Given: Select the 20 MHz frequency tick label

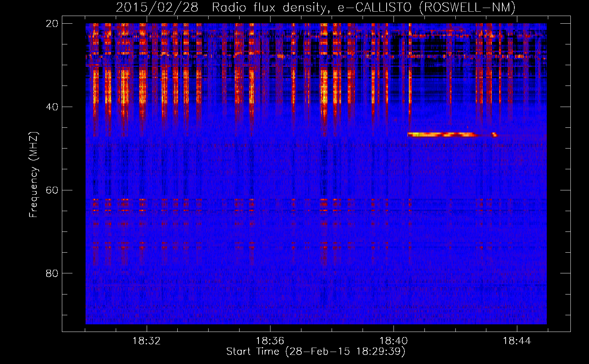Looking at the screenshot, I should (52, 24).
